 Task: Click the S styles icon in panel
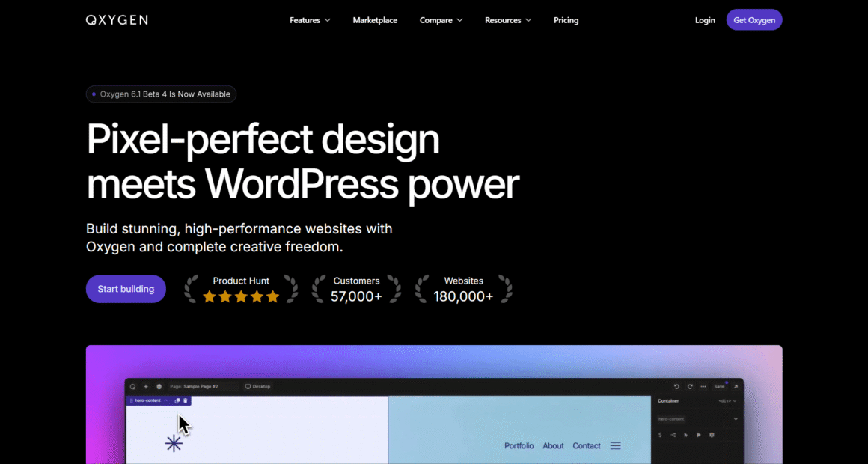660,436
